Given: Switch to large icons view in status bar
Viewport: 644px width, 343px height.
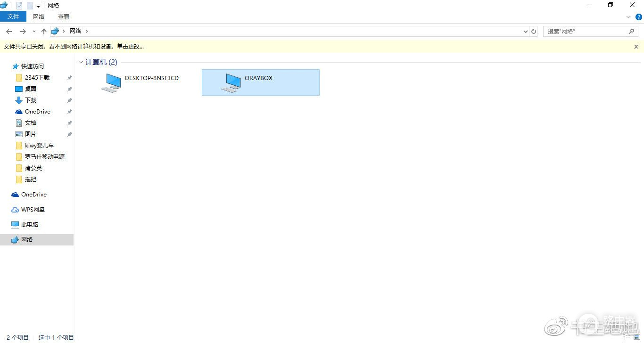Looking at the screenshot, I should 636,337.
